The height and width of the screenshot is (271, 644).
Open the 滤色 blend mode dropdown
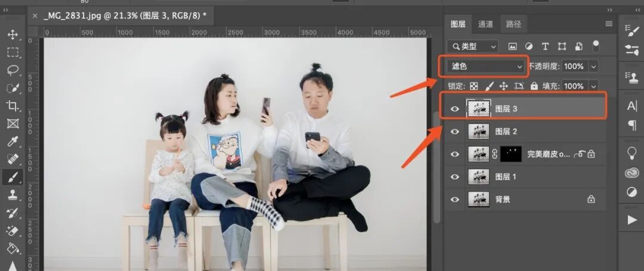487,66
